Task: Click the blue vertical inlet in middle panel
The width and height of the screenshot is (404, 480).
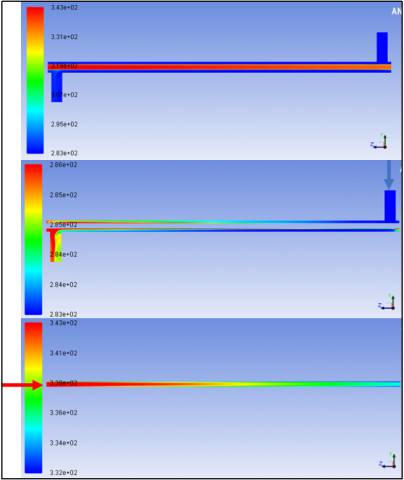Action: point(390,206)
